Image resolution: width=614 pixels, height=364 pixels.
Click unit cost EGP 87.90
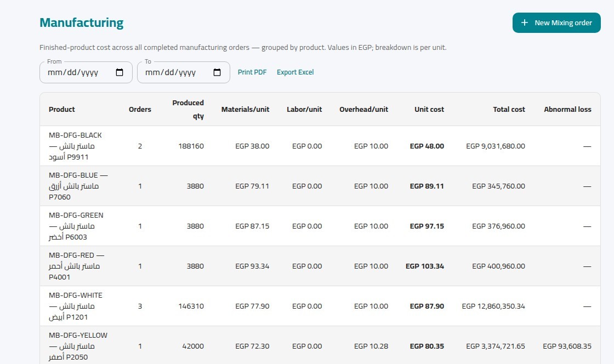point(427,306)
